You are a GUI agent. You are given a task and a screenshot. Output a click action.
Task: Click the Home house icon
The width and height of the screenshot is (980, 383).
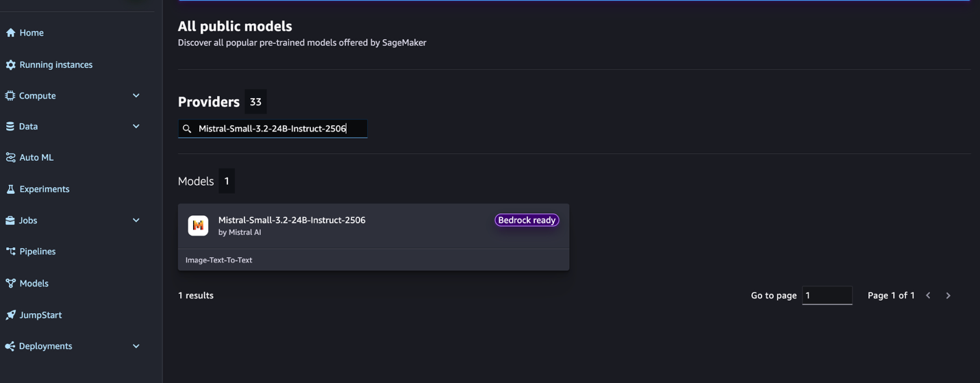pos(10,33)
